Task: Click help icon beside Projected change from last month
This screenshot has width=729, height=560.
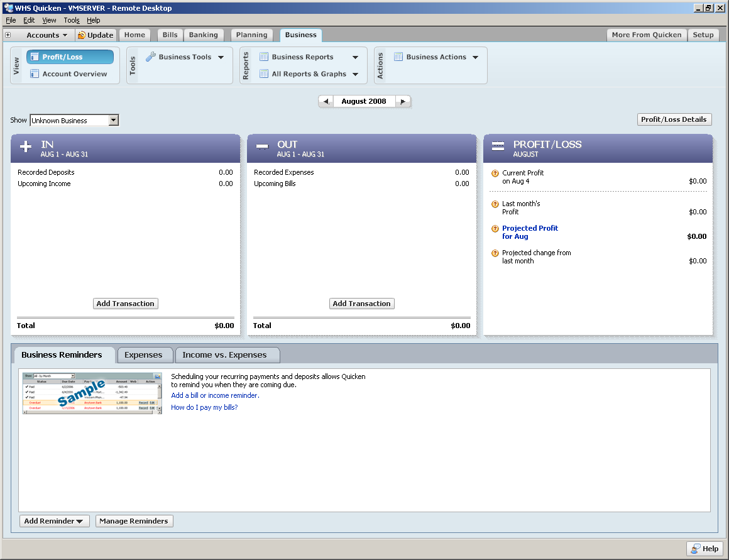Action: [x=495, y=253]
